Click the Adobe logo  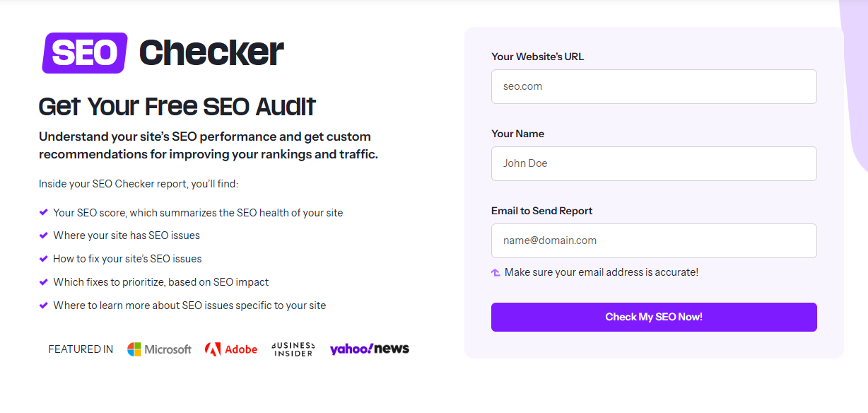[x=231, y=348]
